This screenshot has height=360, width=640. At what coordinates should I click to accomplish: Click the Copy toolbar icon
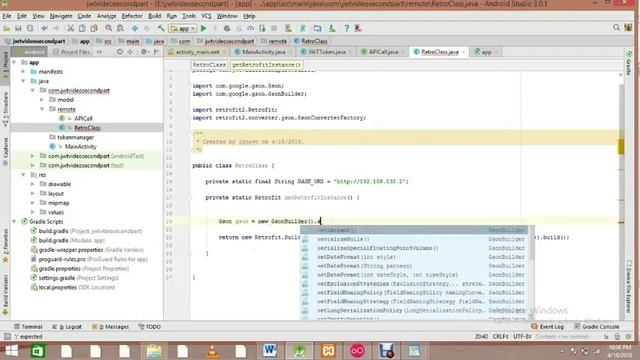(82, 28)
